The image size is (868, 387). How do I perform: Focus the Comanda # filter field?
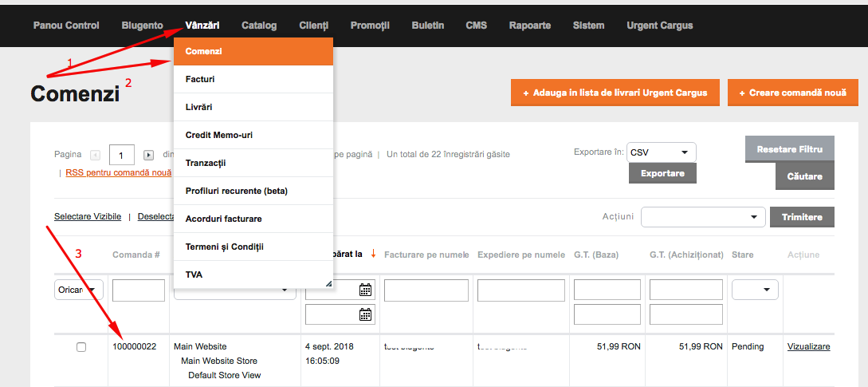click(139, 290)
